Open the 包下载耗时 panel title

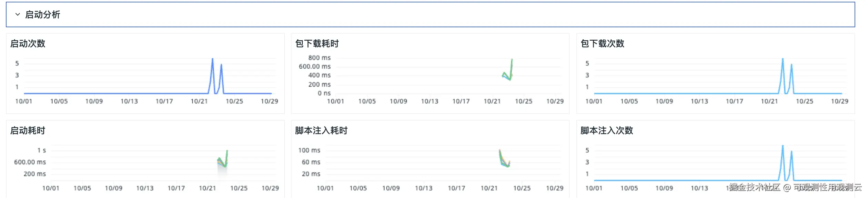coord(317,43)
